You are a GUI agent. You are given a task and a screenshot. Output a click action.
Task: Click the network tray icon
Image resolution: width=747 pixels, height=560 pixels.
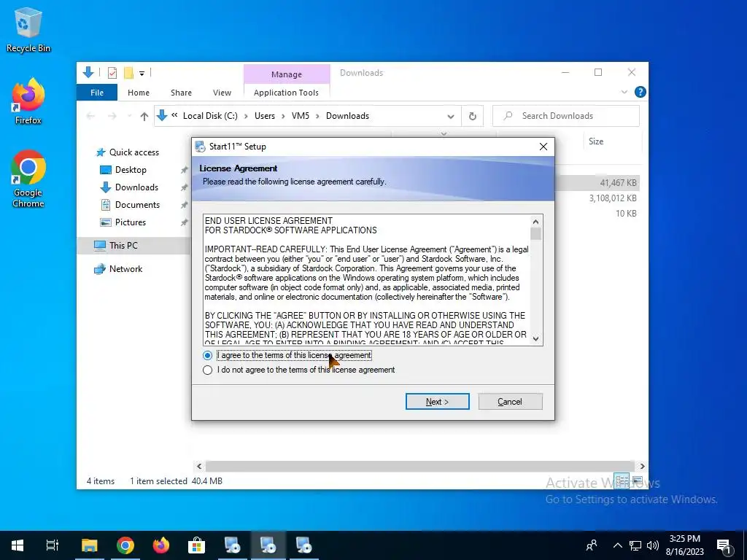(x=635, y=545)
